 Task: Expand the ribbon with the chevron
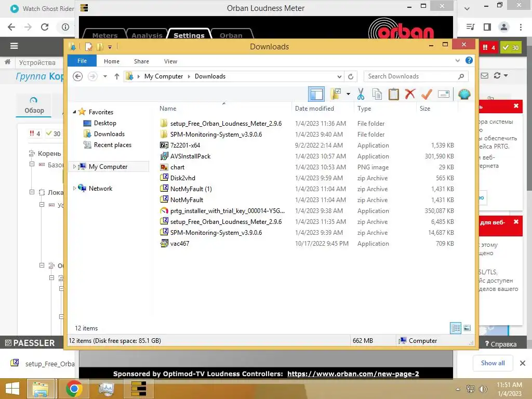point(457,61)
